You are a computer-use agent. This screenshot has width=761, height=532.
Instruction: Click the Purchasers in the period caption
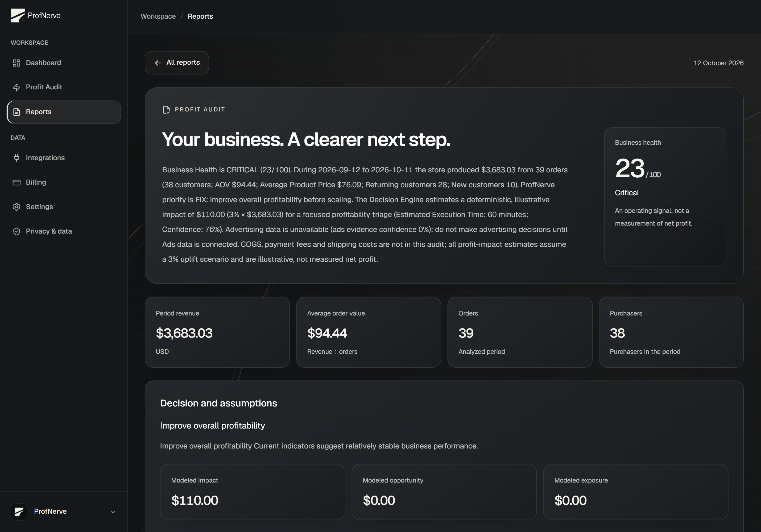[645, 352]
